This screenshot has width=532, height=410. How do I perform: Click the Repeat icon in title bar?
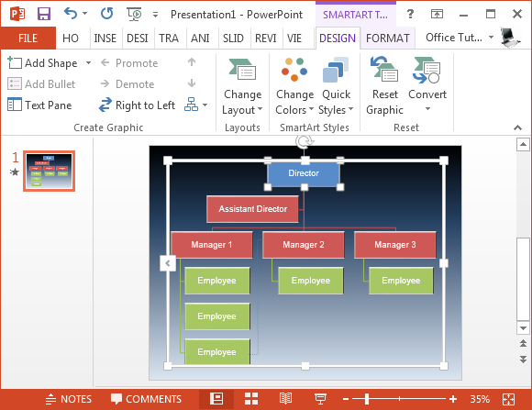click(106, 14)
